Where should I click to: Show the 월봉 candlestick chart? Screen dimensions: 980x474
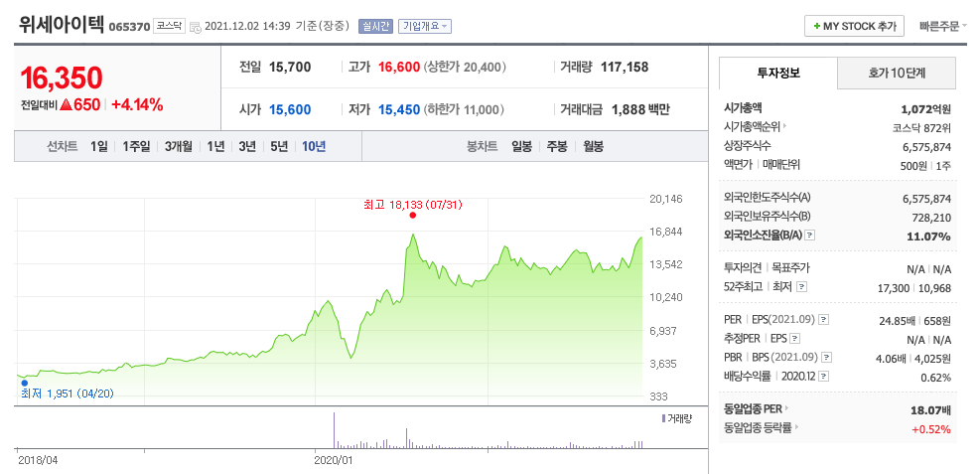point(593,147)
